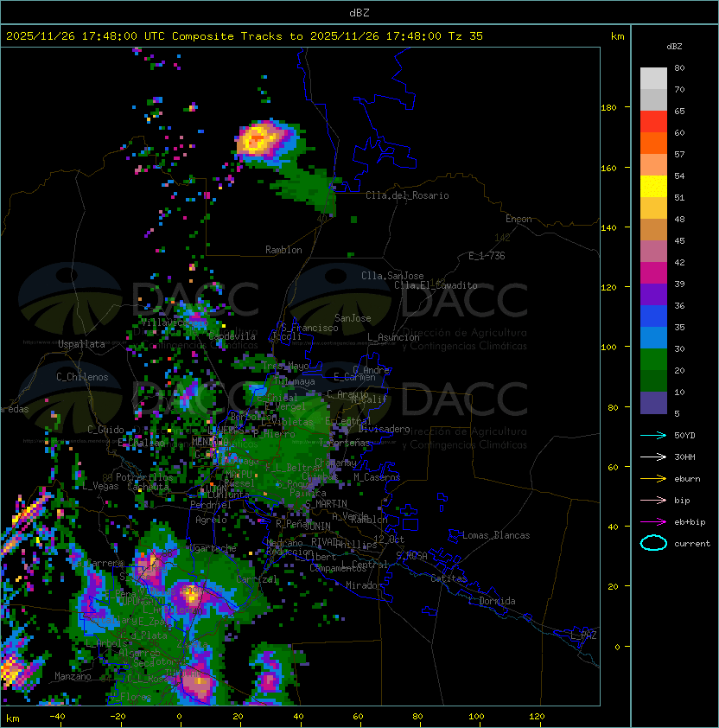Click the 'Clla.SanJose' map label

click(x=392, y=276)
